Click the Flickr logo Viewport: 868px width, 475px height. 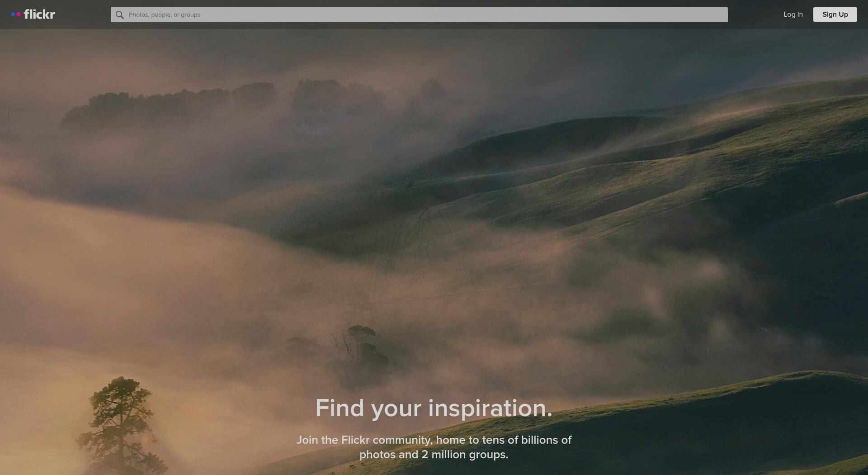(x=33, y=14)
